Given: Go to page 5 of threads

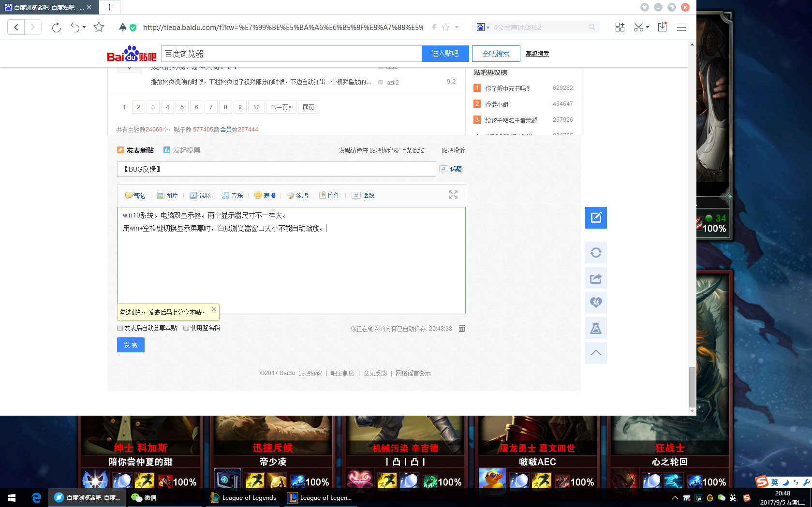Looking at the screenshot, I should 182,107.
